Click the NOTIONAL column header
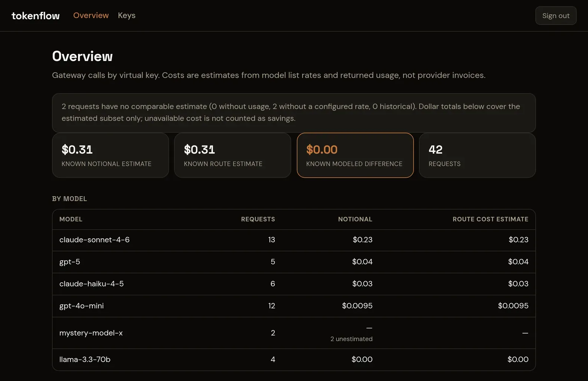Screen dimensions: 588x381 [355, 219]
